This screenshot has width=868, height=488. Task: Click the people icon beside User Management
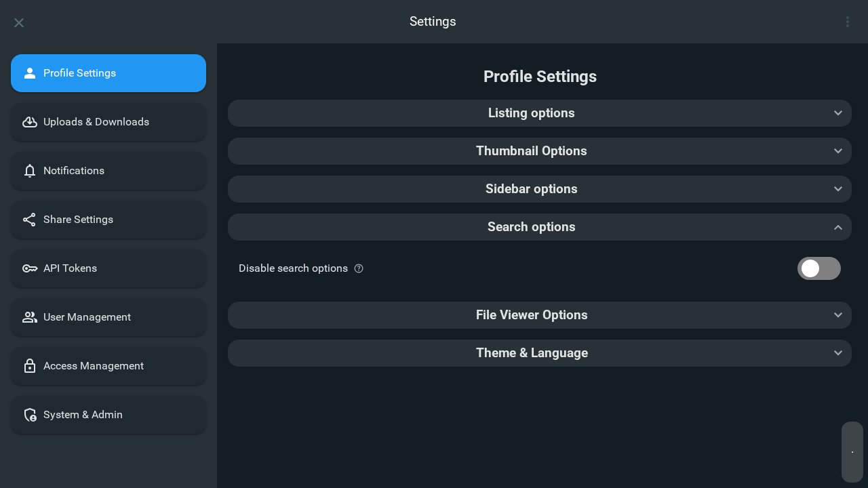[x=29, y=317]
